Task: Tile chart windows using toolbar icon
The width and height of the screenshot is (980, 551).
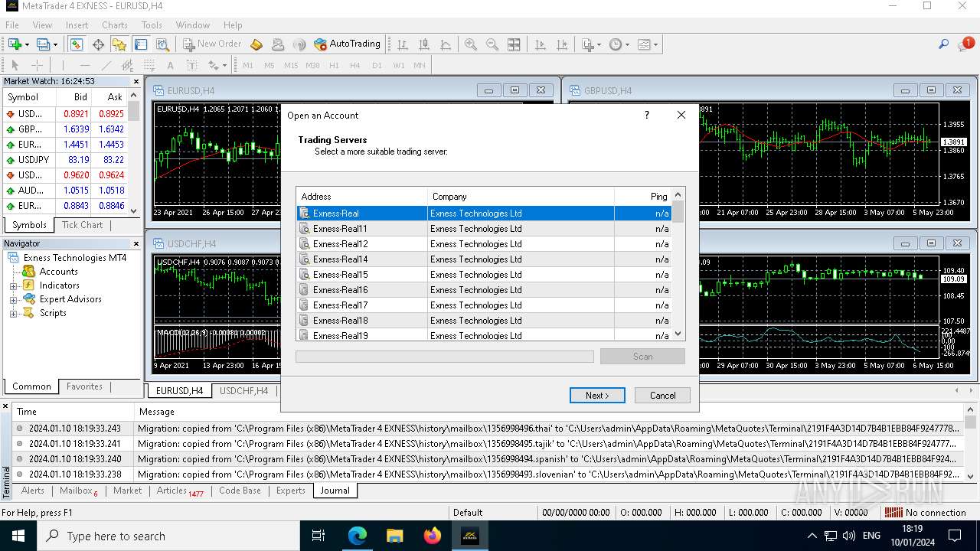Action: [x=514, y=44]
